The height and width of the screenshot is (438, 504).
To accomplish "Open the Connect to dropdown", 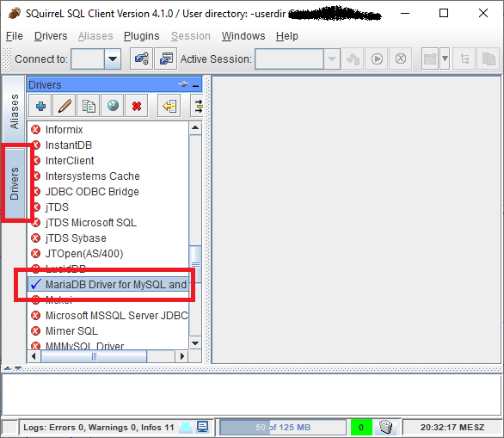I will pyautogui.click(x=113, y=59).
